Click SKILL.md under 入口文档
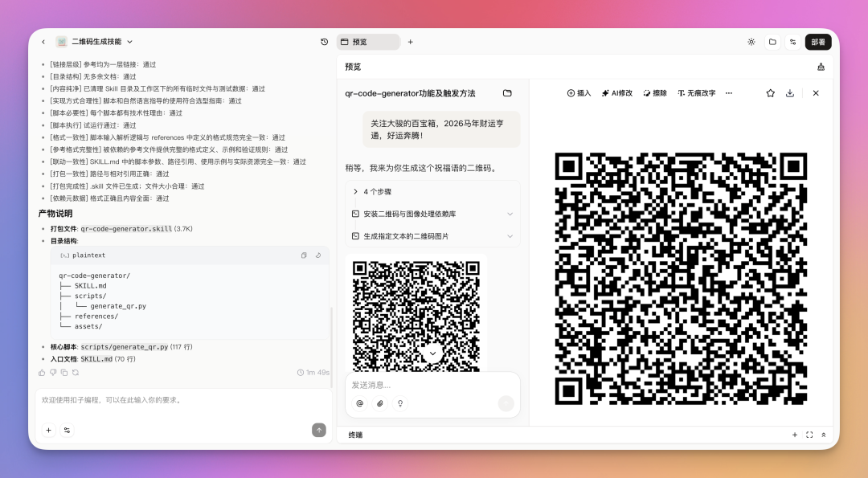Screen dimensions: 868x478 pos(96,359)
